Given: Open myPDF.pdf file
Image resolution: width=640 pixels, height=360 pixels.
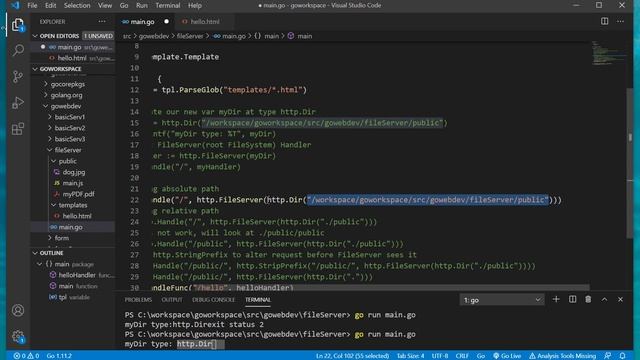Looking at the screenshot, I should 78,194.
